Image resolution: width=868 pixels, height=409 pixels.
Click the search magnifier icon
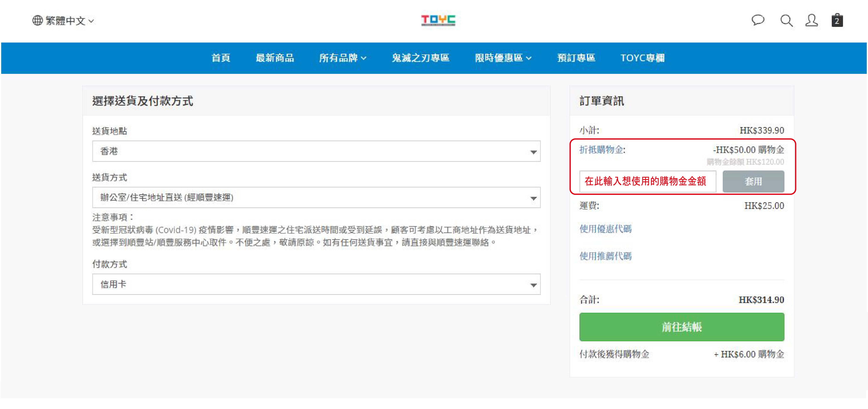tap(786, 21)
